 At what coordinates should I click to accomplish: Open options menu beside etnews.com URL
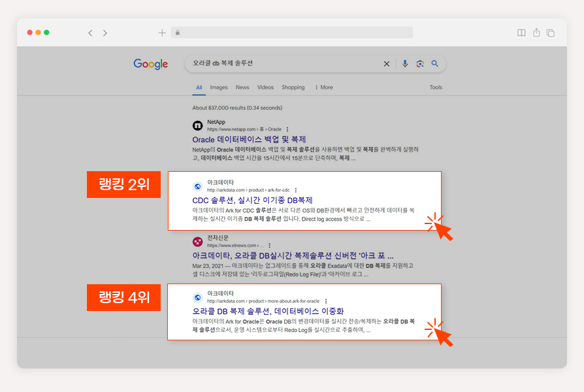tap(269, 246)
